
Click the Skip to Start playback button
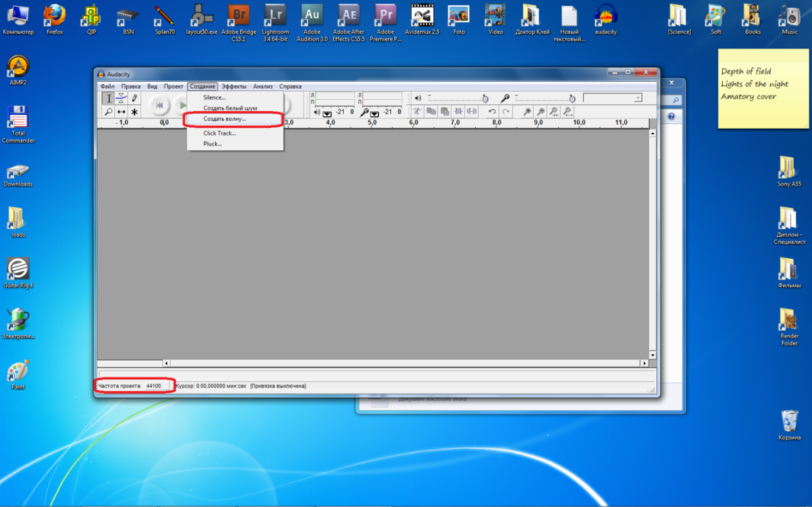160,105
